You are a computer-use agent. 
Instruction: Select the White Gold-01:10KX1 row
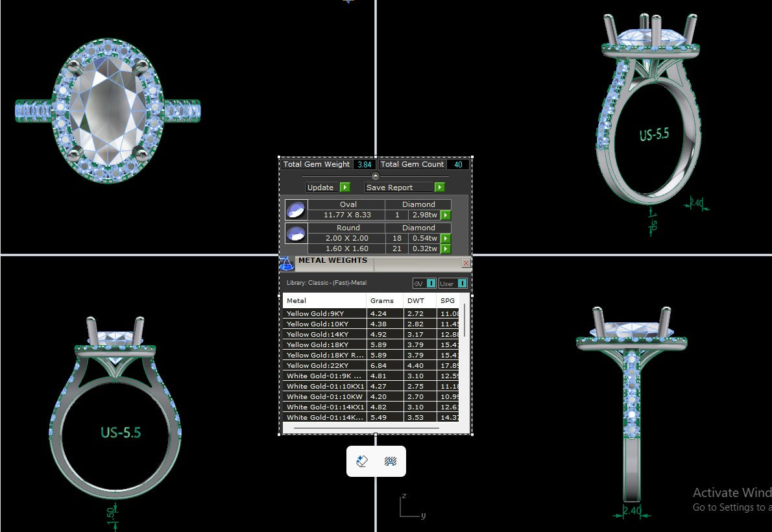[370, 386]
